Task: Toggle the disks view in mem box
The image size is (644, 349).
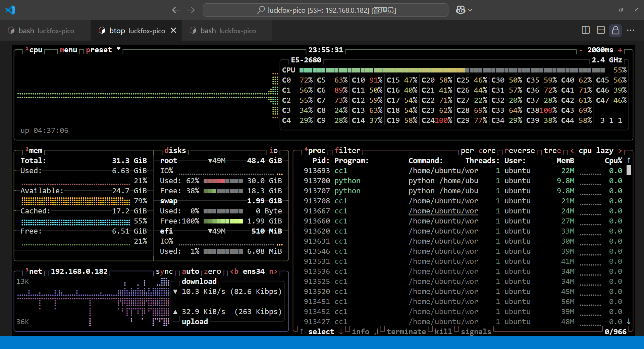Action: click(x=175, y=151)
